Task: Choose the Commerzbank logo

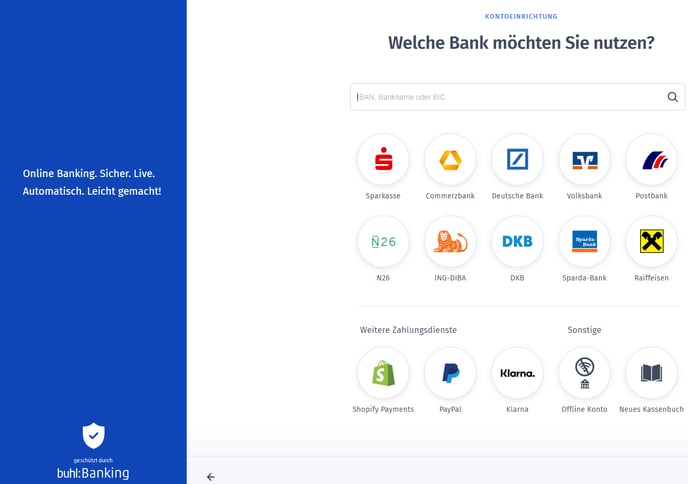Action: tap(450, 160)
